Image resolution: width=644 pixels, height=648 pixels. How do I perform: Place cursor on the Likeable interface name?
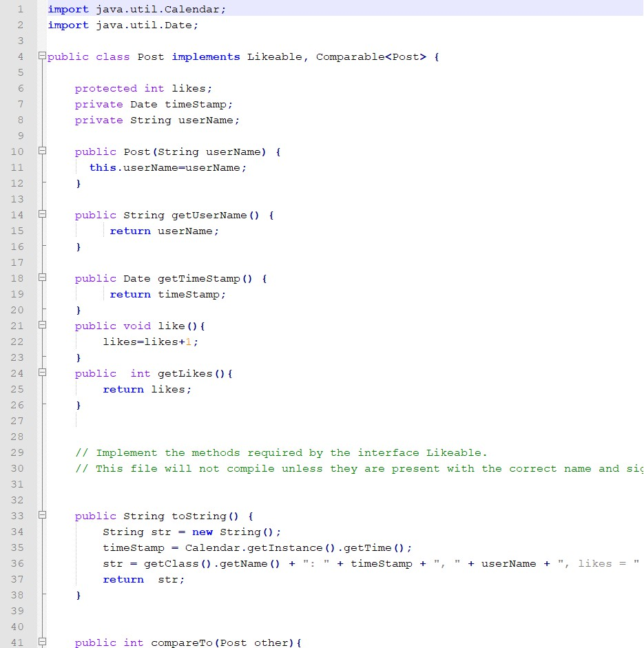tap(275, 56)
